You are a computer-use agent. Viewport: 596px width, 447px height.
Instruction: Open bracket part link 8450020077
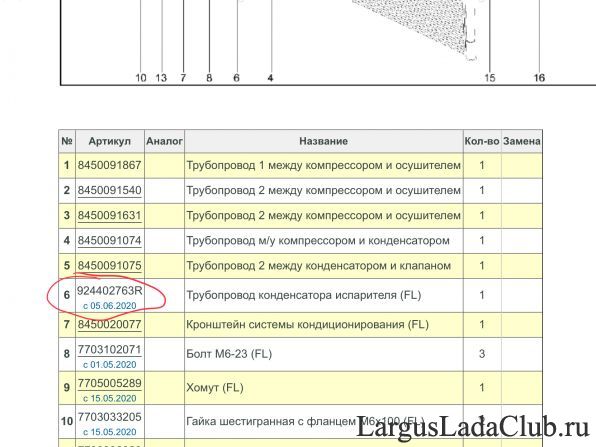[109, 325]
